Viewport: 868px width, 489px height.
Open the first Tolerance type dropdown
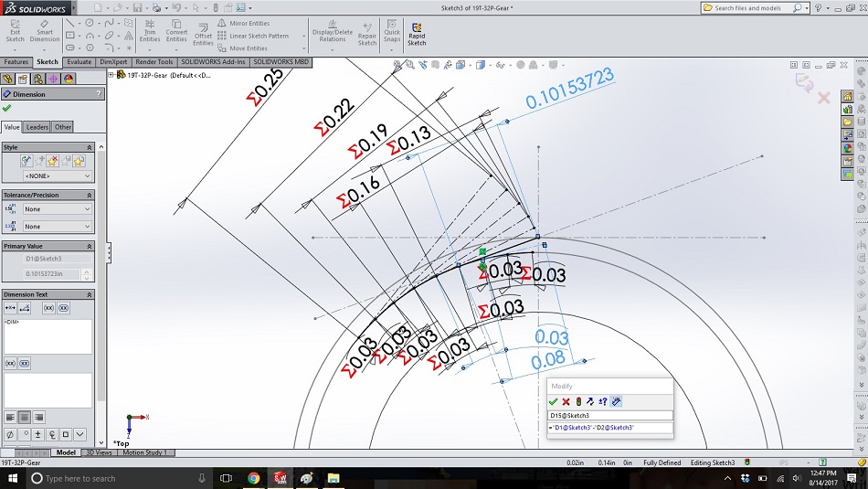point(58,208)
